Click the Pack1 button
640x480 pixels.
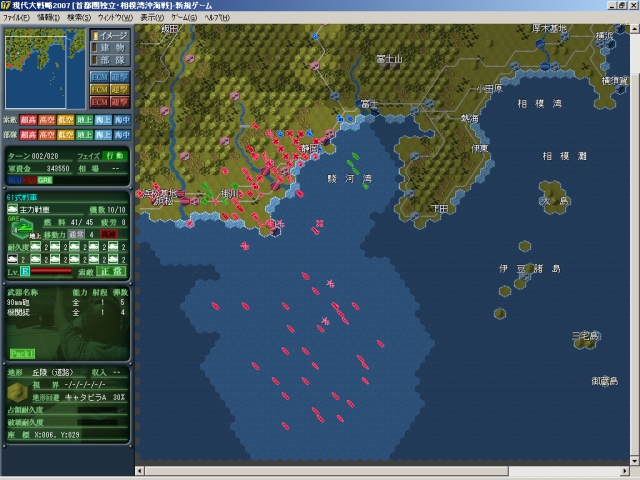pos(22,353)
